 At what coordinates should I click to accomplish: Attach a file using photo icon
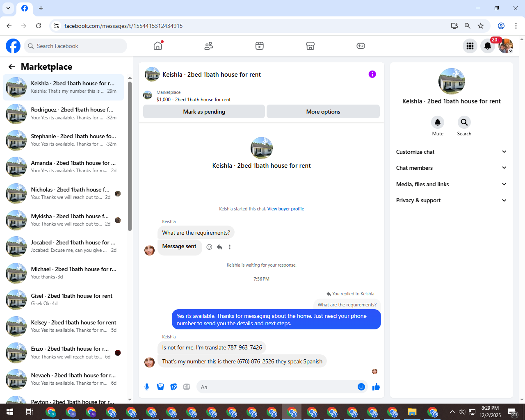click(x=160, y=387)
